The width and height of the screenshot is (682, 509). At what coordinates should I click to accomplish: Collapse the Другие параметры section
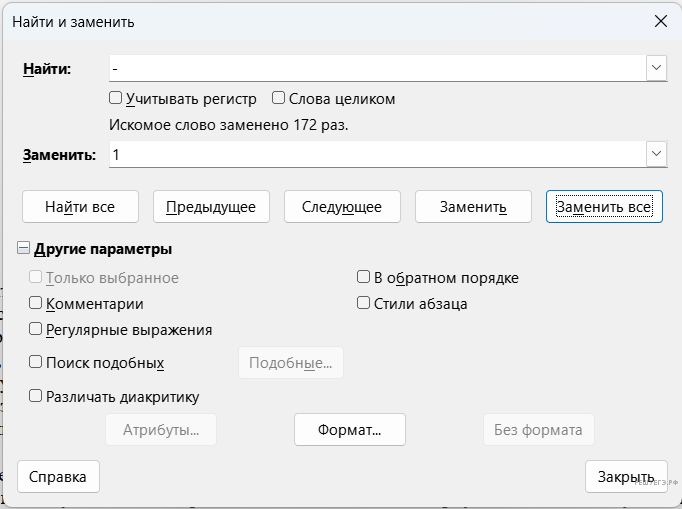[x=24, y=249]
